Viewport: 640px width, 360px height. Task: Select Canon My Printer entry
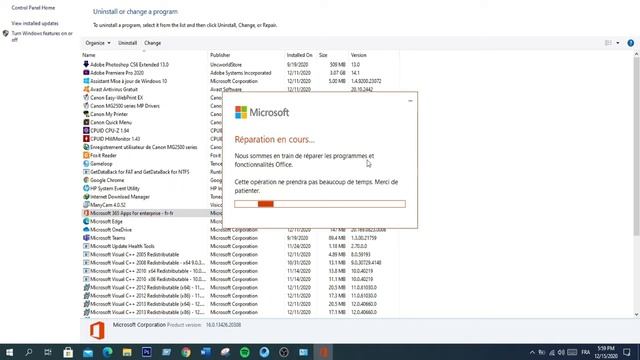(x=109, y=114)
